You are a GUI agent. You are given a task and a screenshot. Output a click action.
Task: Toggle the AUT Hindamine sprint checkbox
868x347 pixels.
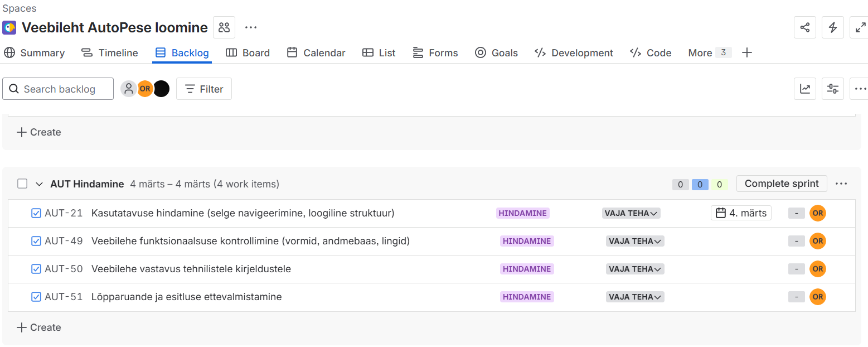click(22, 184)
